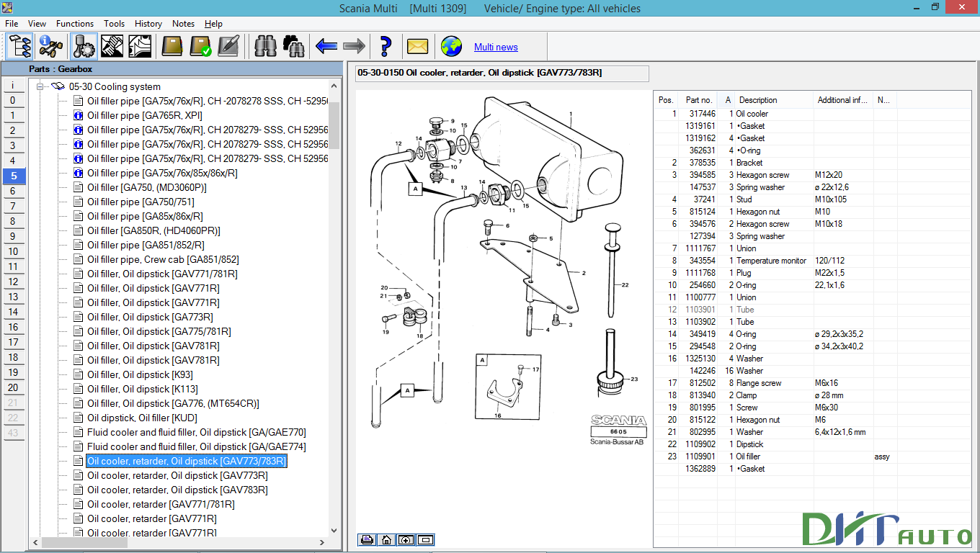The image size is (980, 553).
Task: Open the parts catalog tool
Action: point(19,46)
